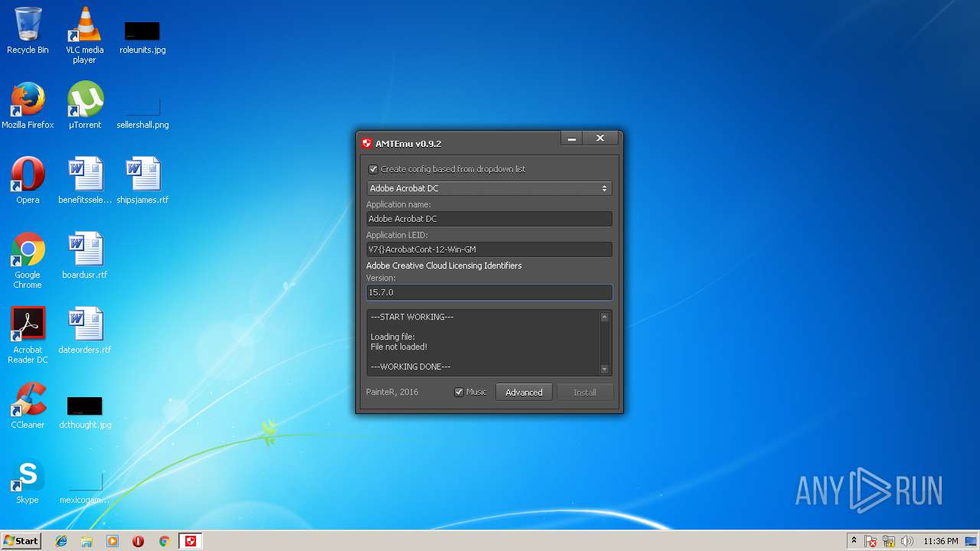
Task: Click the Application LEID input field
Action: click(x=488, y=249)
